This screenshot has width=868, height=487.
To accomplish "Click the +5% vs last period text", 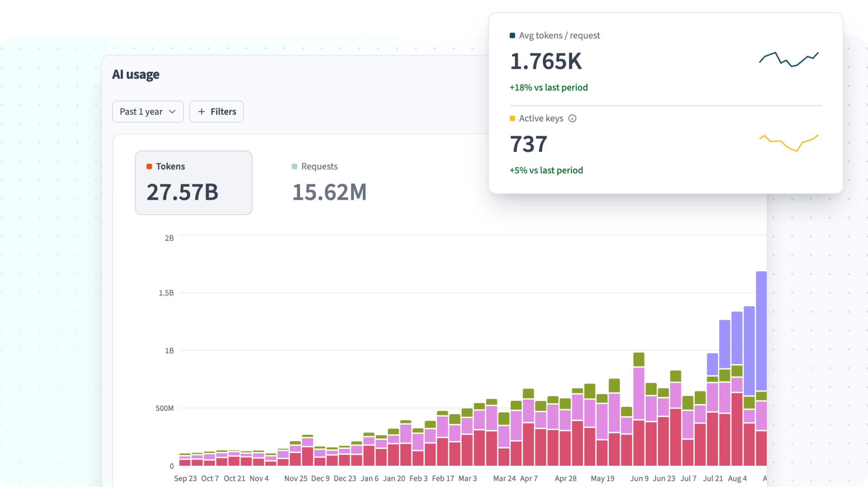I will click(546, 170).
